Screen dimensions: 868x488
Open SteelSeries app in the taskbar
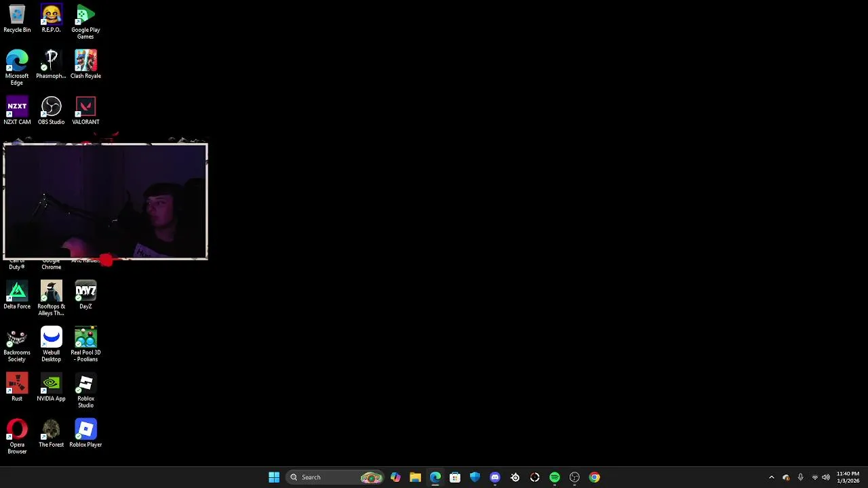click(515, 477)
